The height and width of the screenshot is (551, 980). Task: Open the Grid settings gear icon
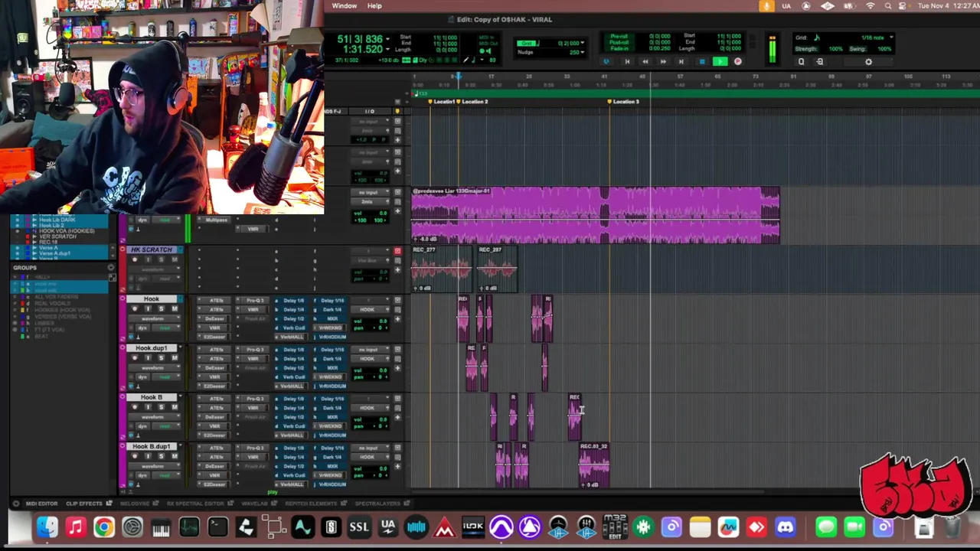(868, 62)
